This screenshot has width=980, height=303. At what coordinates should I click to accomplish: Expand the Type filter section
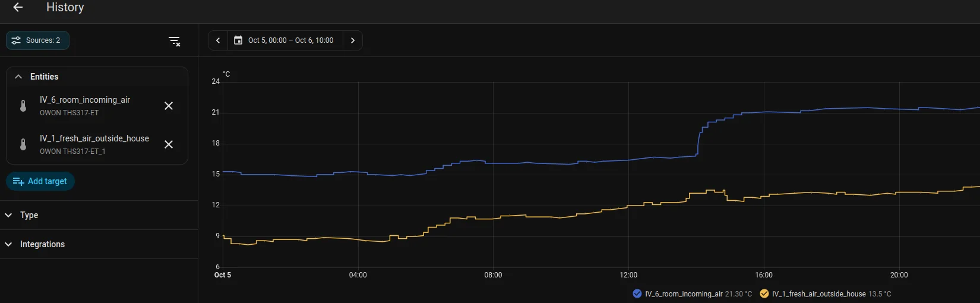pos(99,215)
